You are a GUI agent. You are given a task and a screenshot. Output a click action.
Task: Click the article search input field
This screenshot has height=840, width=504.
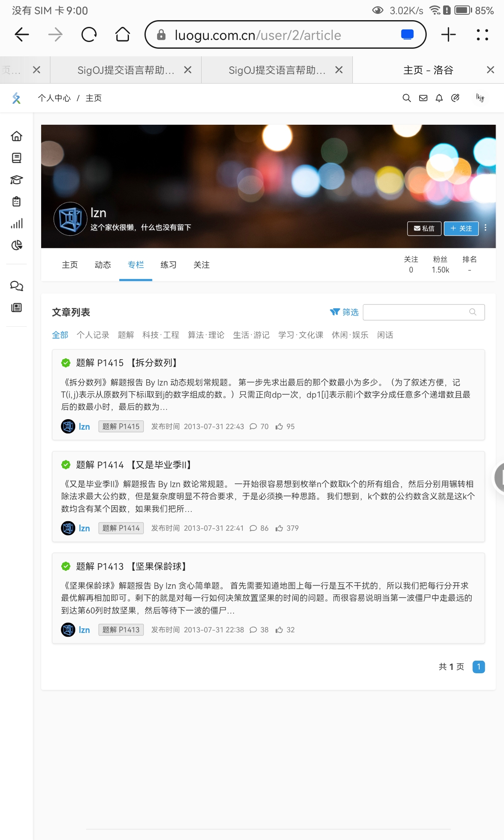pyautogui.click(x=416, y=312)
